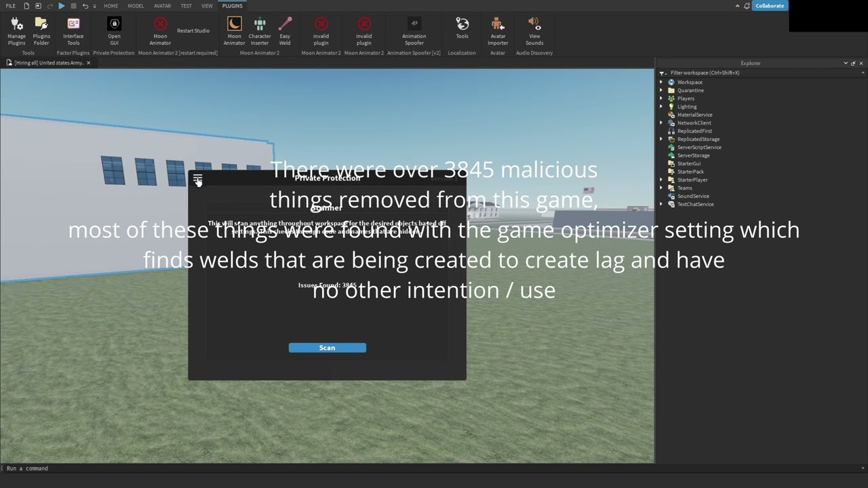The width and height of the screenshot is (868, 488).
Task: Open the Private Protection GUI
Action: pyautogui.click(x=114, y=31)
